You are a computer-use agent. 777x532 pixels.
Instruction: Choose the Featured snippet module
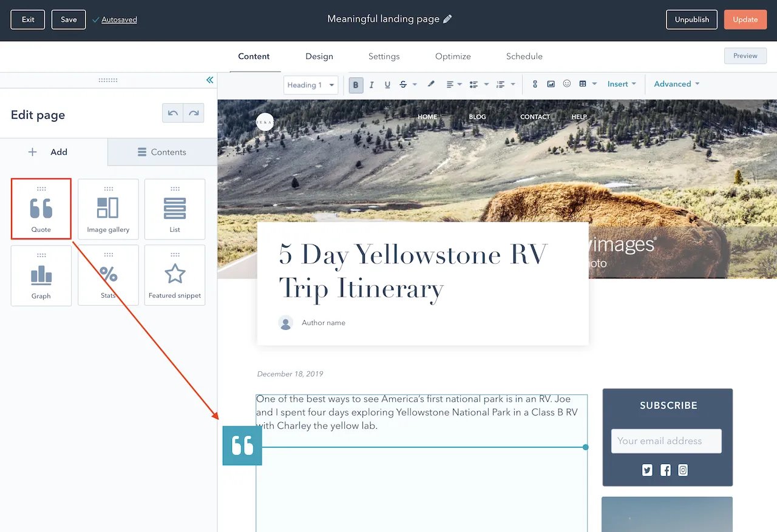(175, 275)
